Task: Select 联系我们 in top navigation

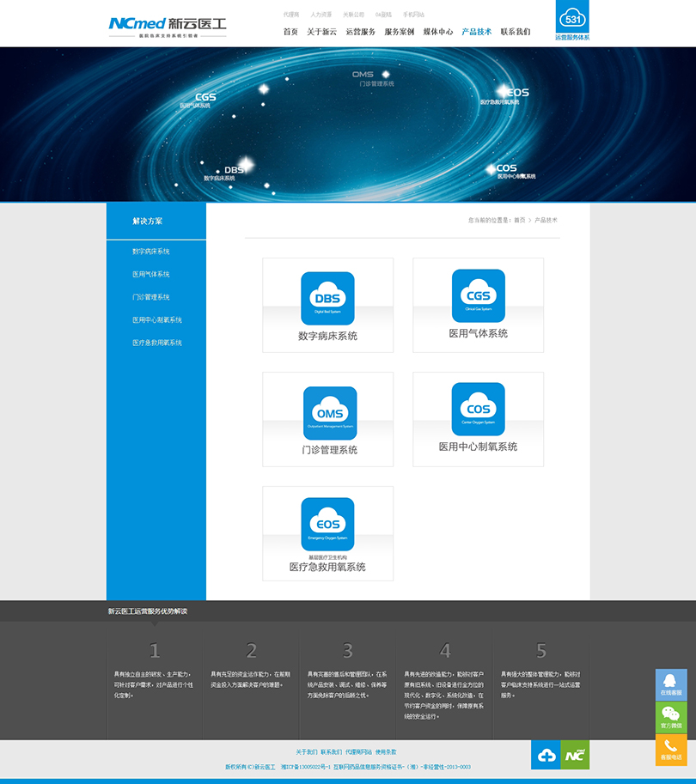Action: click(x=516, y=32)
